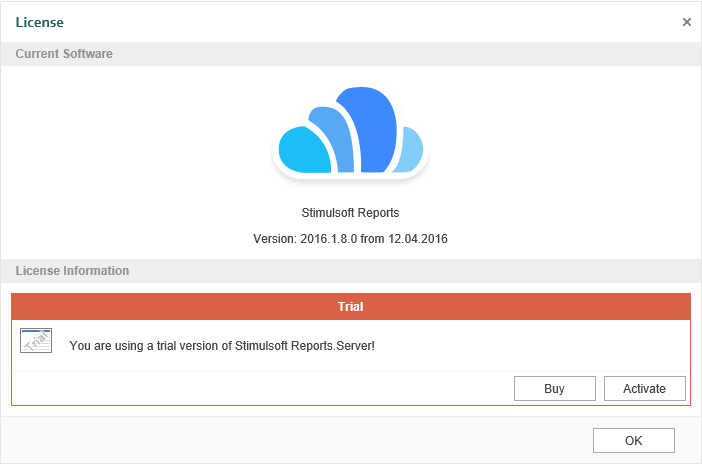Click the Activate button
Image resolution: width=702 pixels, height=465 pixels.
[645, 388]
